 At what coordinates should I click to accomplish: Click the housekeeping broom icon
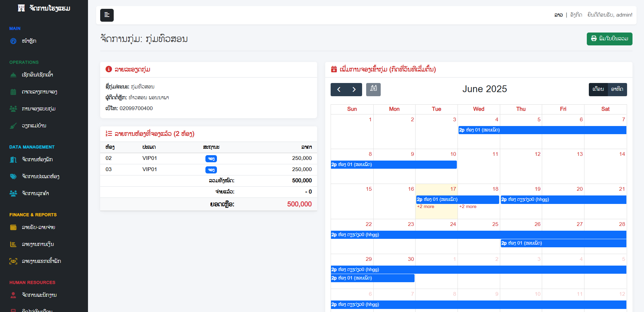(13, 126)
